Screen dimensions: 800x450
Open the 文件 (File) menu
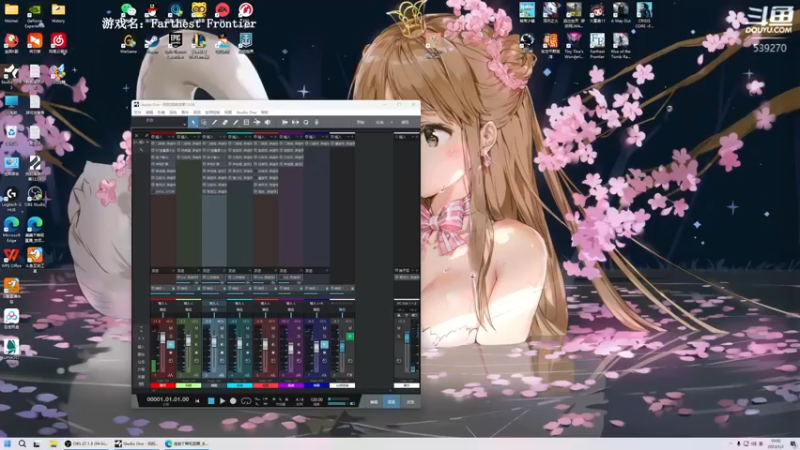coord(137,112)
